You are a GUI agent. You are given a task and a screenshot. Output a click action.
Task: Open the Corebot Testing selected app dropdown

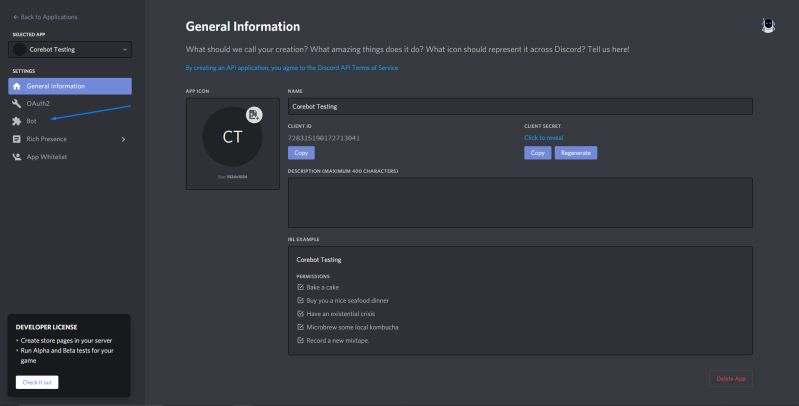tap(70, 49)
